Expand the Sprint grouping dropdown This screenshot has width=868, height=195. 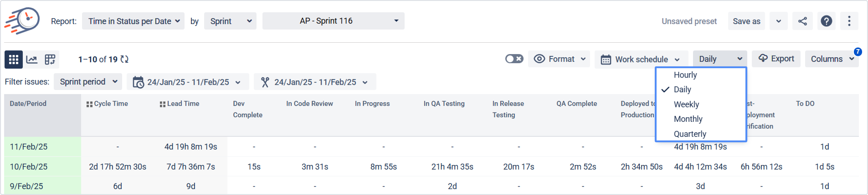point(230,21)
